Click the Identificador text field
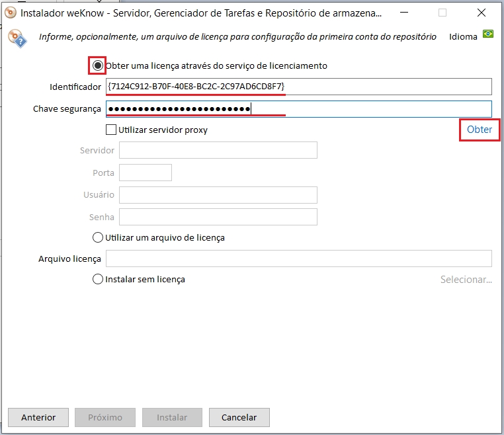504x435 pixels. tap(298, 87)
